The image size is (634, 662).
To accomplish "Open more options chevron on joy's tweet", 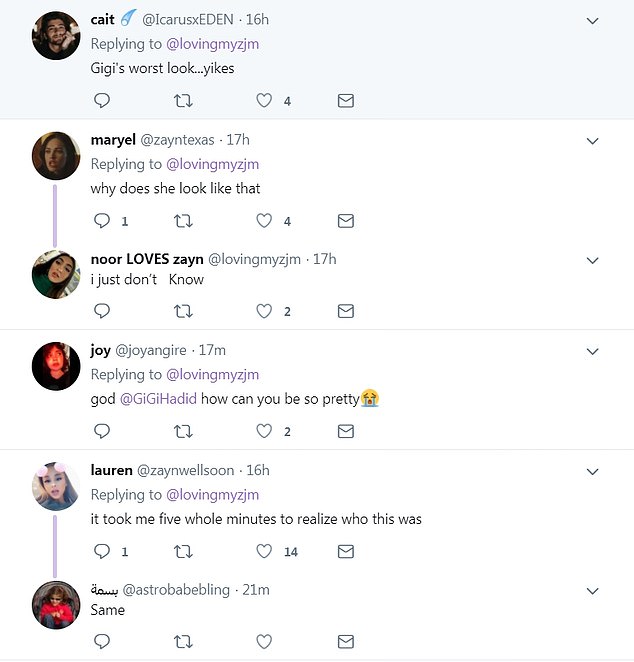I will point(592,351).
